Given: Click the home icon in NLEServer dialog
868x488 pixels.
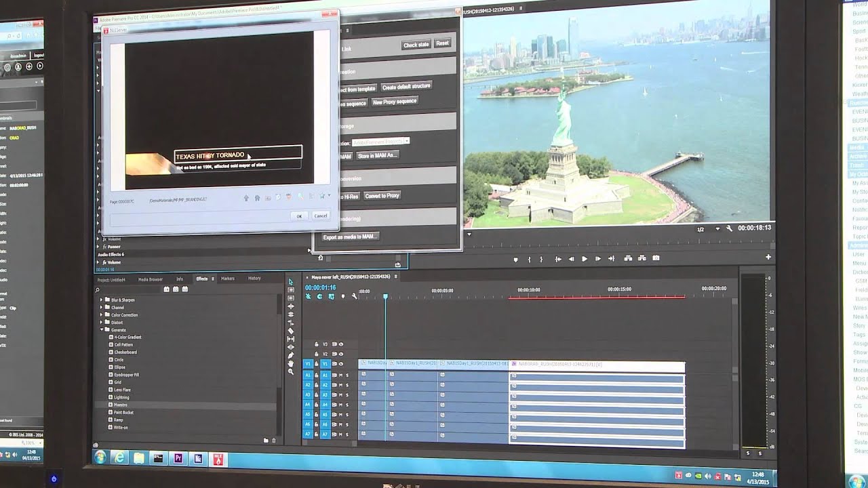Looking at the screenshot, I should click(x=257, y=197).
